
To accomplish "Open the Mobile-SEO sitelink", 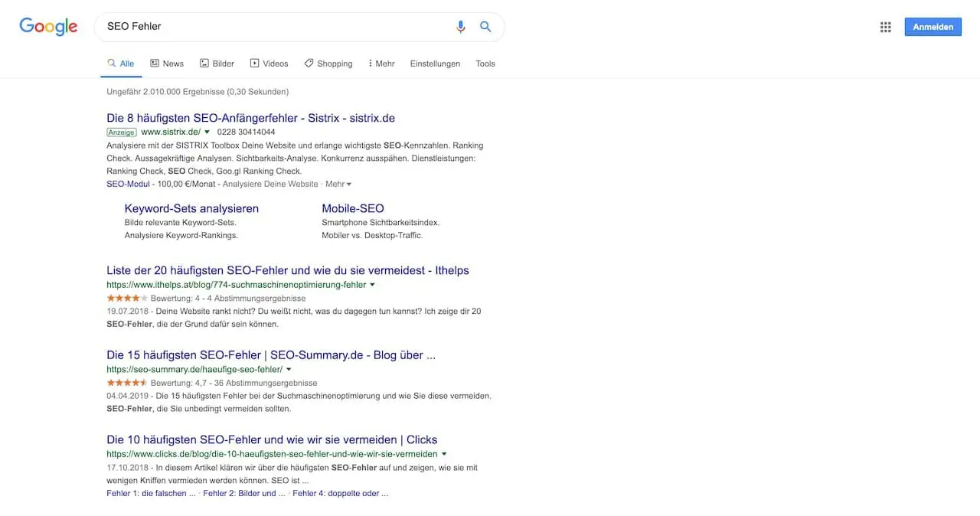I will 353,208.
